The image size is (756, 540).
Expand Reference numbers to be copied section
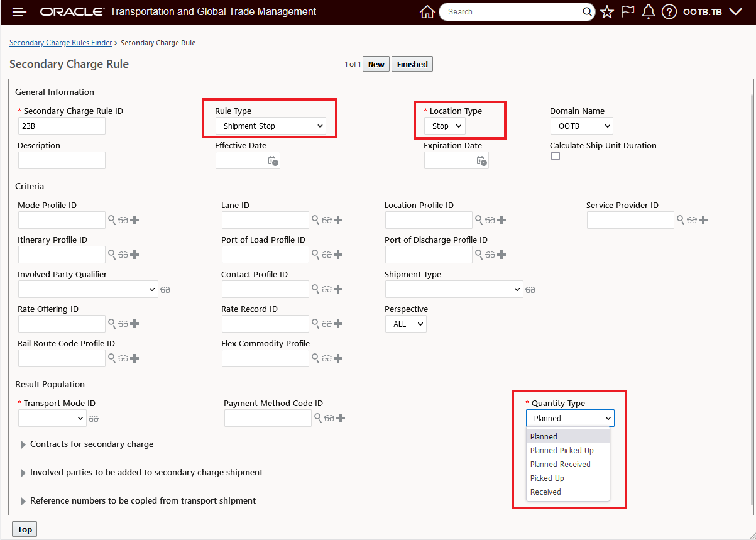[x=24, y=501]
